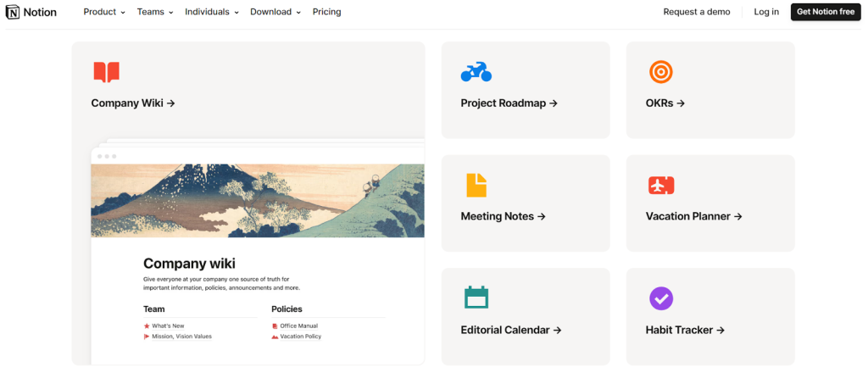Click the Team section heading
Viewport: 868px width, 384px height.
pos(154,309)
